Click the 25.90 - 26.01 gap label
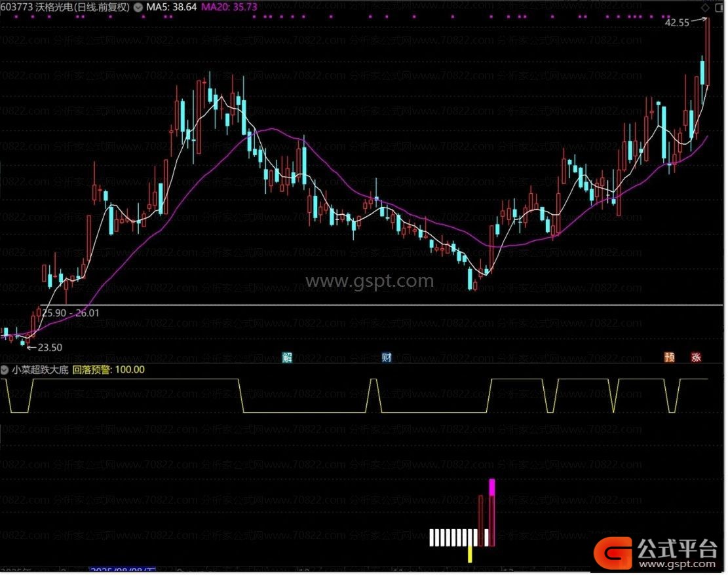The height and width of the screenshot is (575, 728). pyautogui.click(x=70, y=313)
